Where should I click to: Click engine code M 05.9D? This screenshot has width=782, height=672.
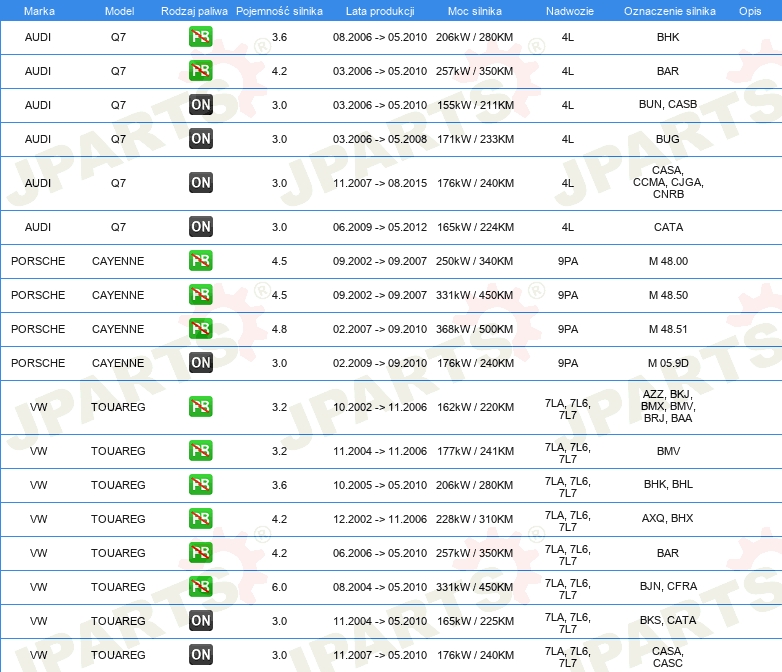click(668, 363)
